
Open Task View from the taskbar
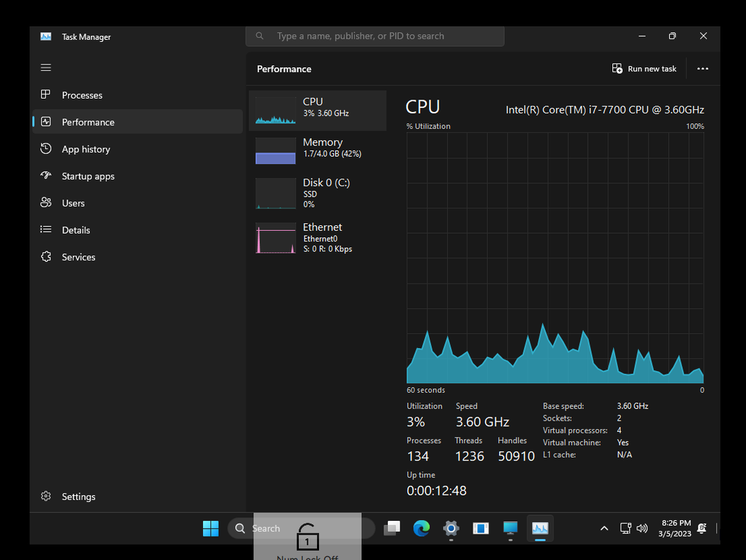click(392, 528)
